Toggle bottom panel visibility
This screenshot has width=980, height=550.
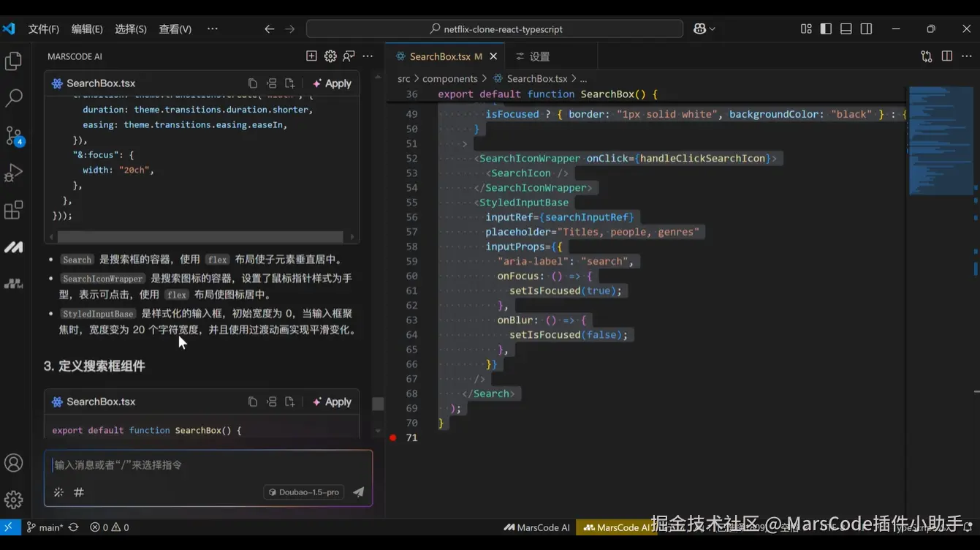[x=846, y=29]
